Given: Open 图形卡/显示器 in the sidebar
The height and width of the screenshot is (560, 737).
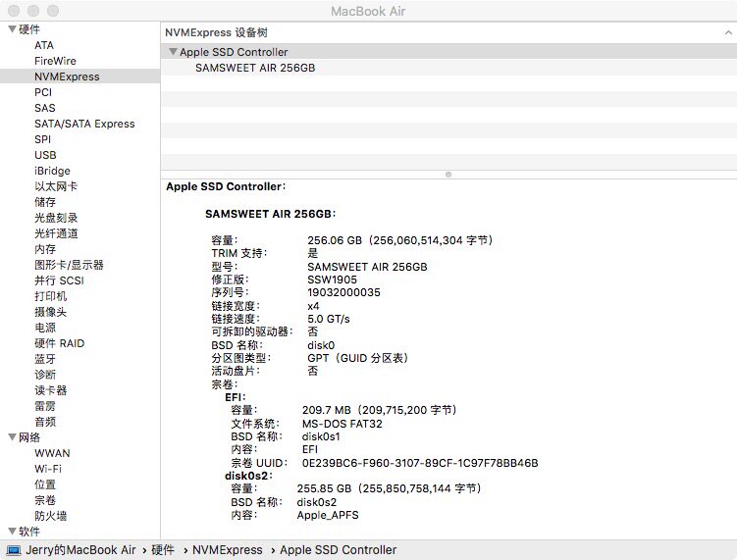Looking at the screenshot, I should pyautogui.click(x=69, y=265).
